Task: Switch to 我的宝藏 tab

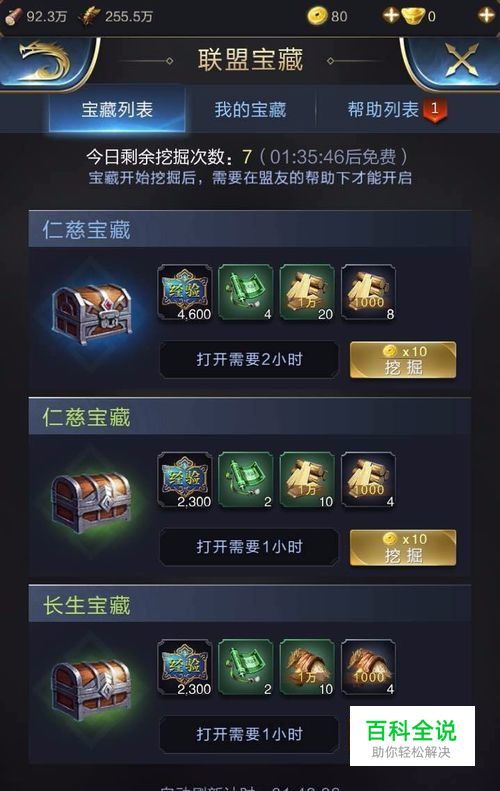Action: tap(250, 109)
